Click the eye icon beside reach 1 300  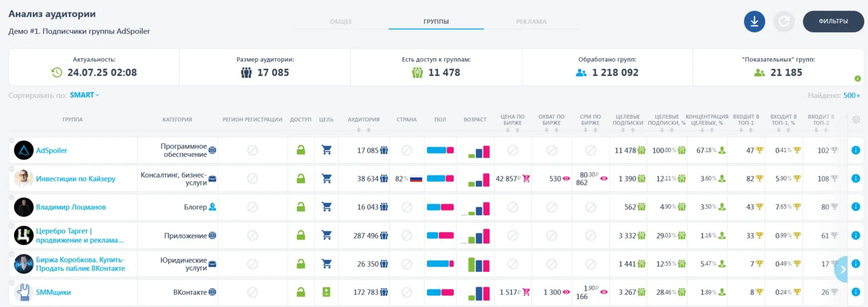coord(566,292)
